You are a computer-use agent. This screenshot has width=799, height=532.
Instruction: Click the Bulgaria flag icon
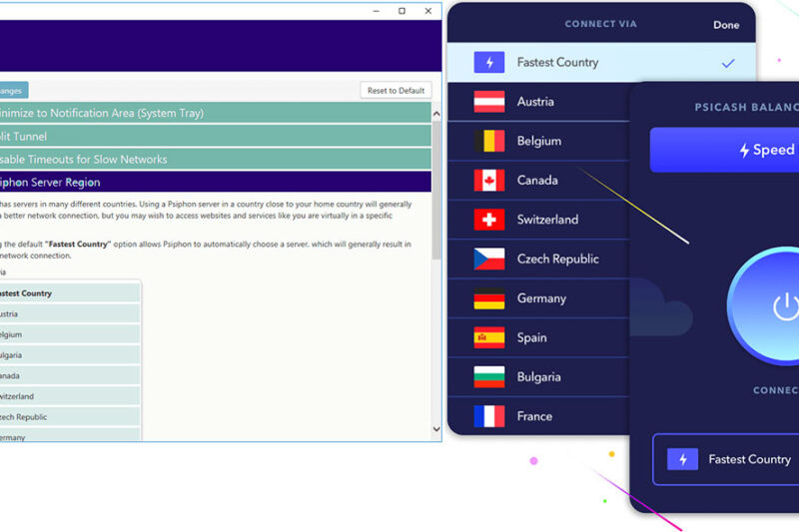coord(488,376)
